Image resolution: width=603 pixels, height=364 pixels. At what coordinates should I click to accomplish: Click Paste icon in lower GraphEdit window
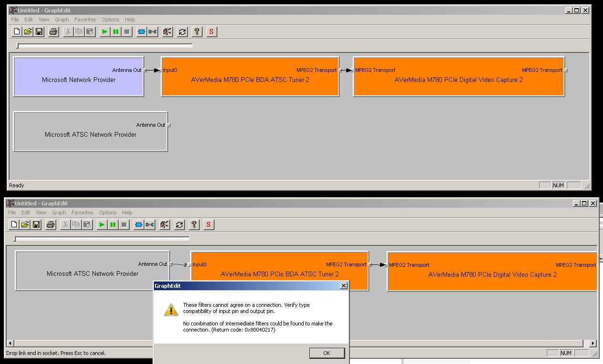tap(87, 224)
